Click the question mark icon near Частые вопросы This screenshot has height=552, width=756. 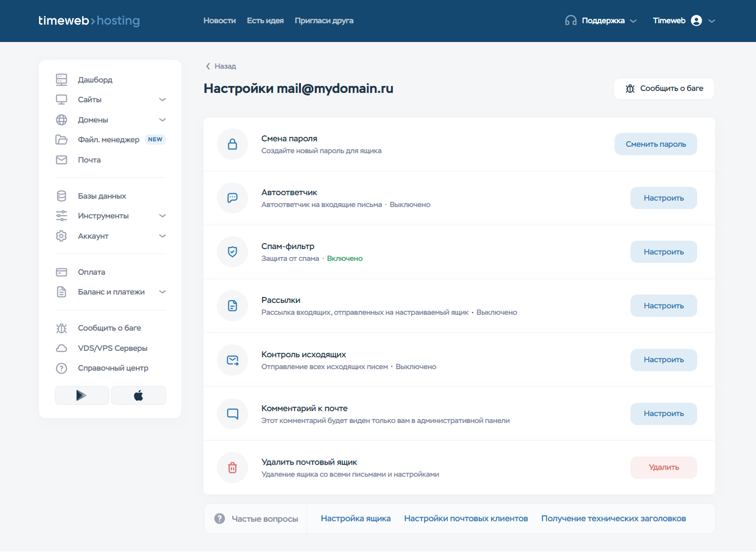click(x=219, y=518)
